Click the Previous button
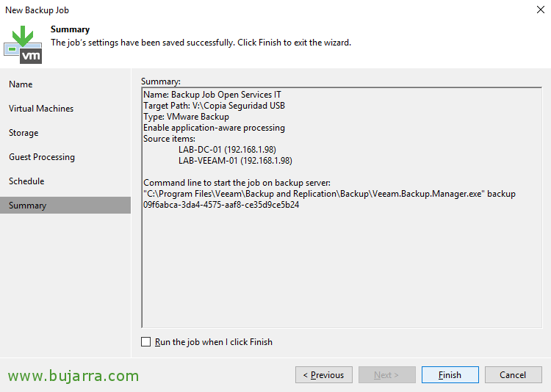The height and width of the screenshot is (392, 551). tap(324, 375)
